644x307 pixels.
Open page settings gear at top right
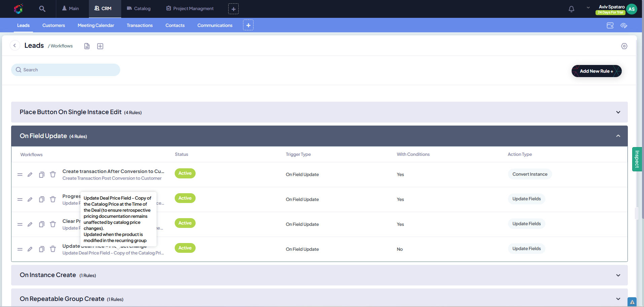click(x=624, y=46)
